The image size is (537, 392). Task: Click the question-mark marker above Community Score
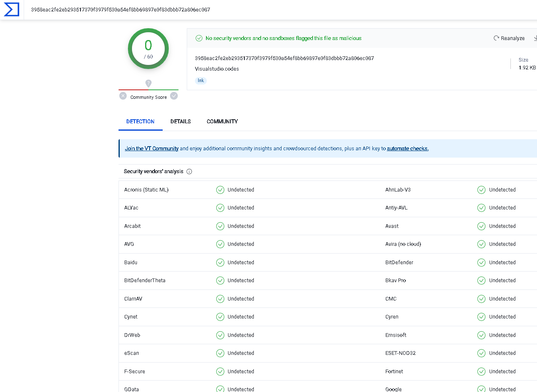point(148,83)
